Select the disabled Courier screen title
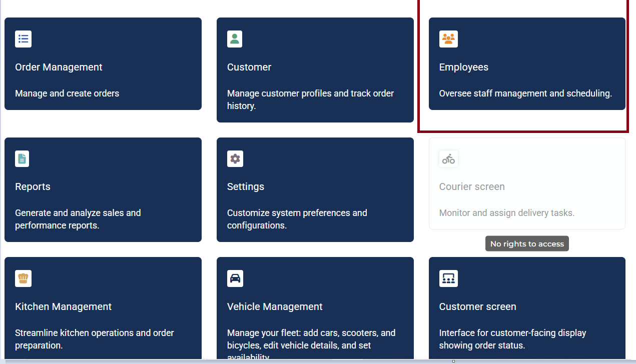 471,186
